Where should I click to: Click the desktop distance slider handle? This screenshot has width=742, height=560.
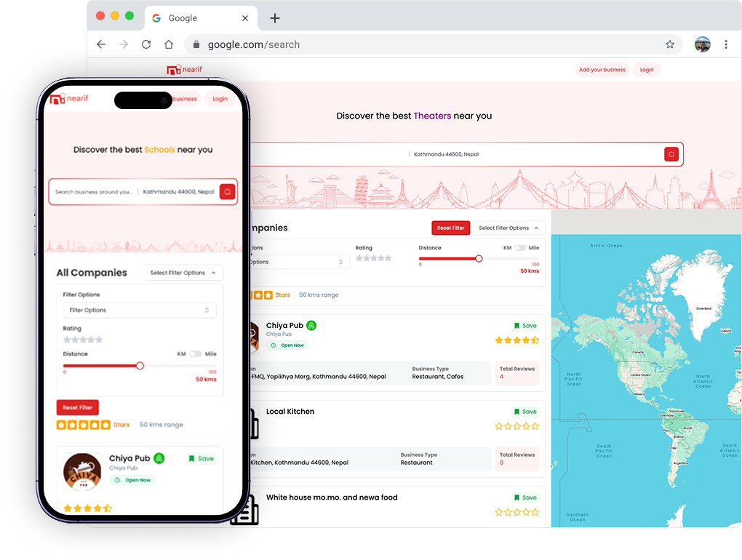coord(479,258)
